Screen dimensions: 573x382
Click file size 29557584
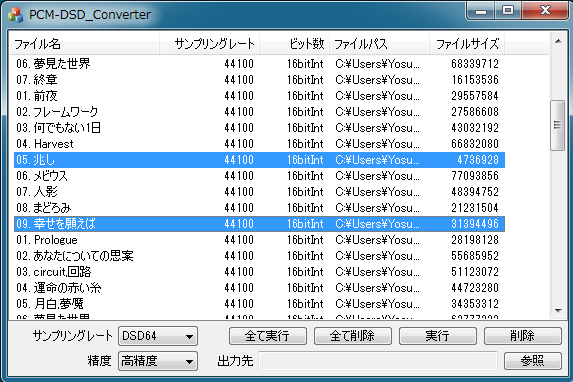tap(475, 96)
